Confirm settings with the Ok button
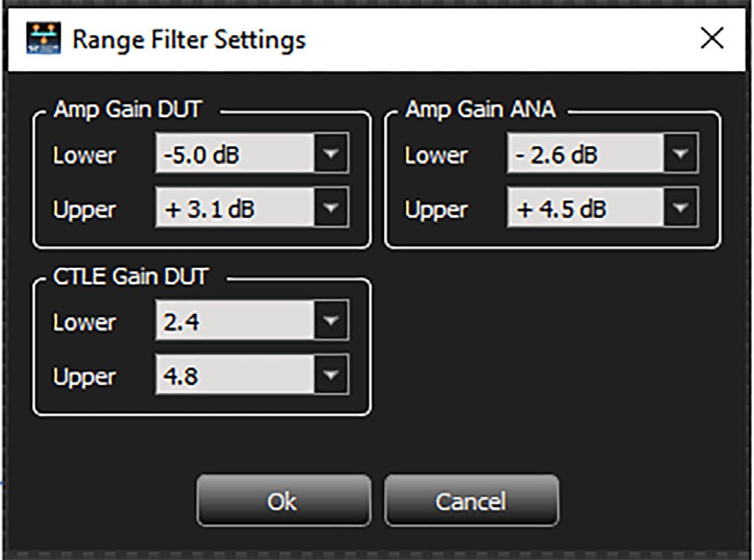The width and height of the screenshot is (754, 560). click(x=283, y=501)
